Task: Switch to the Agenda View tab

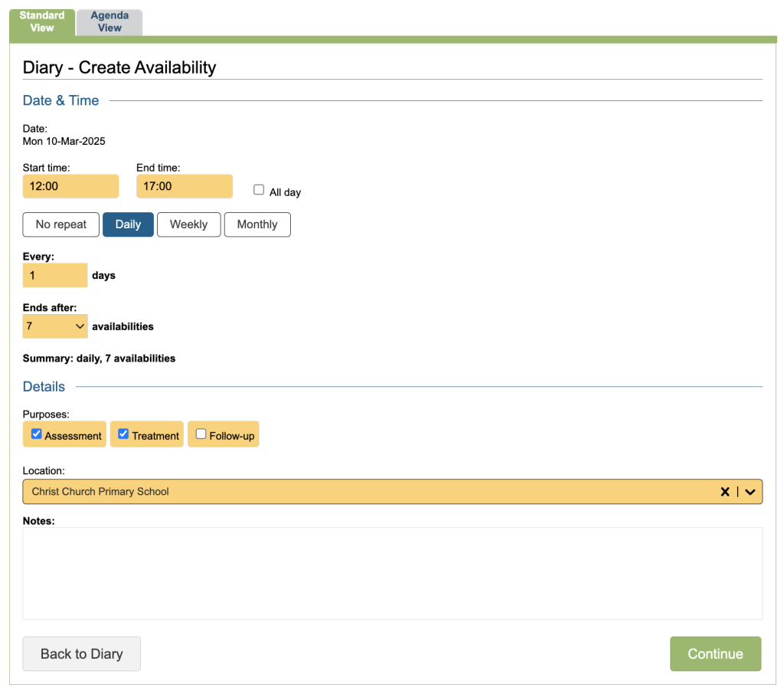Action: (x=109, y=21)
